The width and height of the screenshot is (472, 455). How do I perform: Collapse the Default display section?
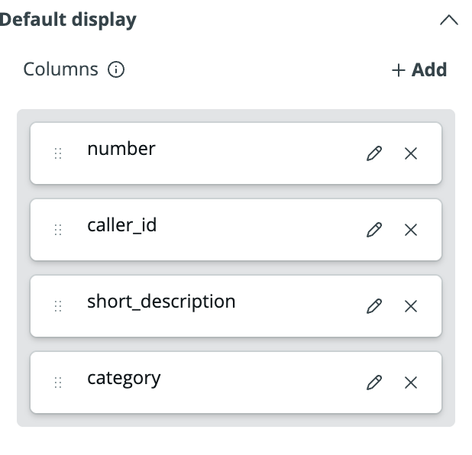(x=449, y=20)
